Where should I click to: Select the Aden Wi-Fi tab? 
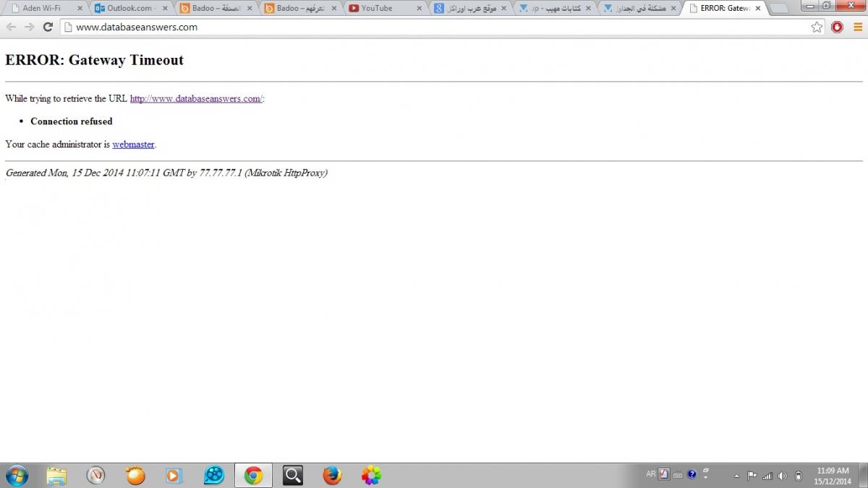(42, 9)
